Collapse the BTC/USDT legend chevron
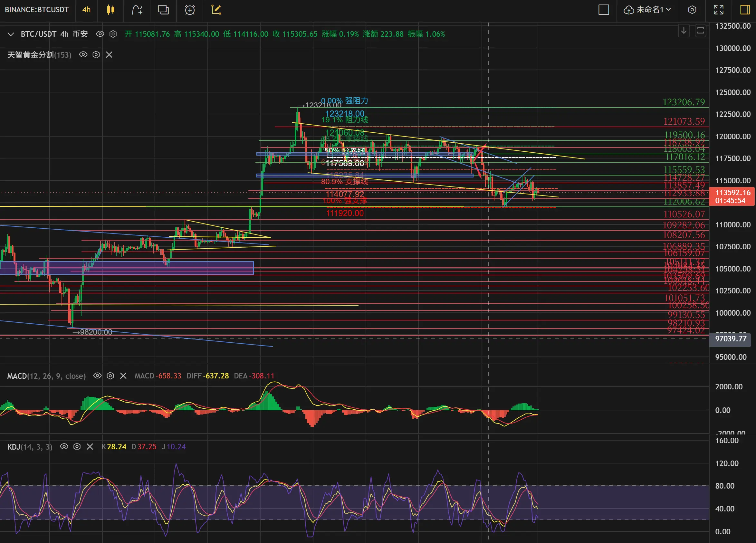The height and width of the screenshot is (543, 756). click(11, 34)
